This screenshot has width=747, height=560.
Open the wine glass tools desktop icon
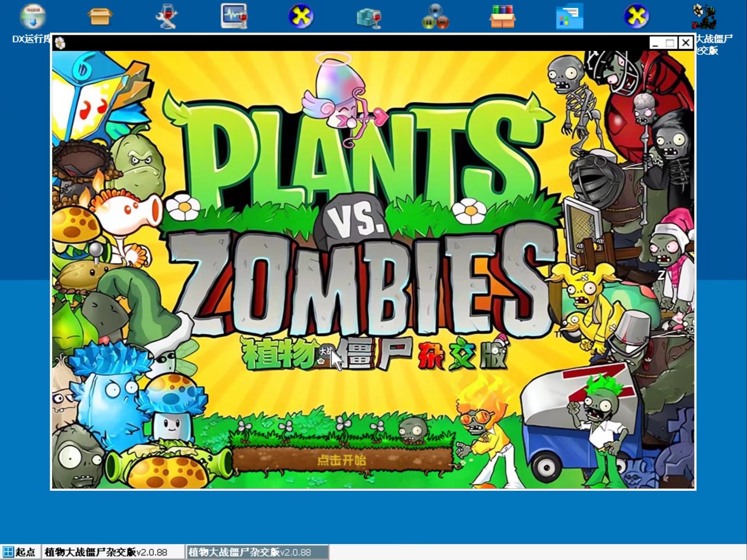pos(167,16)
